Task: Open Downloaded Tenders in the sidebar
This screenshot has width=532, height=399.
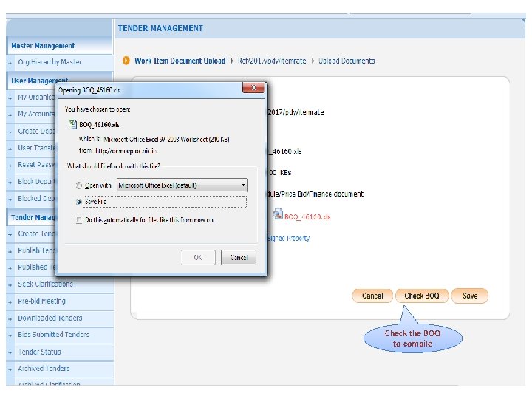Action: click(50, 318)
